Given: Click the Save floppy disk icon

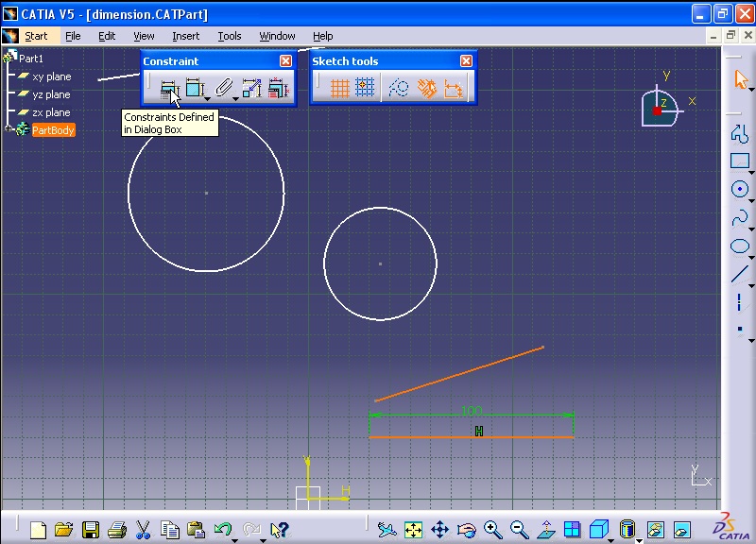Looking at the screenshot, I should (90, 530).
